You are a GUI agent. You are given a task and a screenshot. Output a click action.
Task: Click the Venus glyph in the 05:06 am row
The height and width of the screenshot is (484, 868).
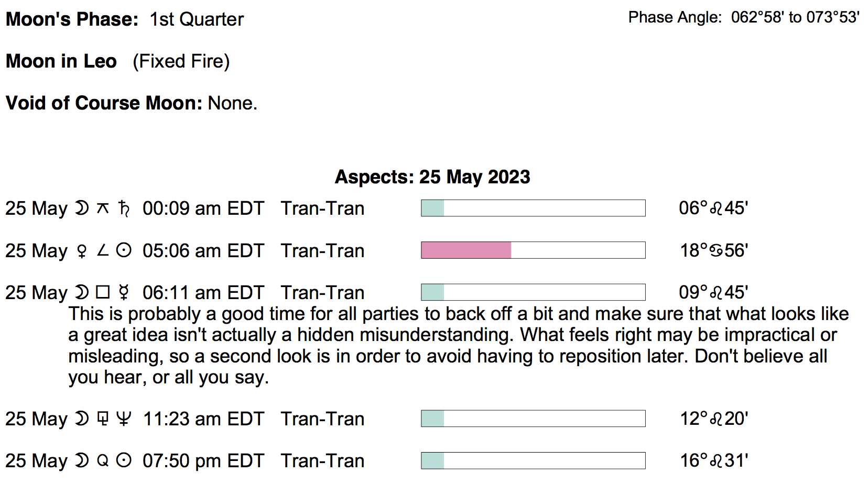[82, 251]
